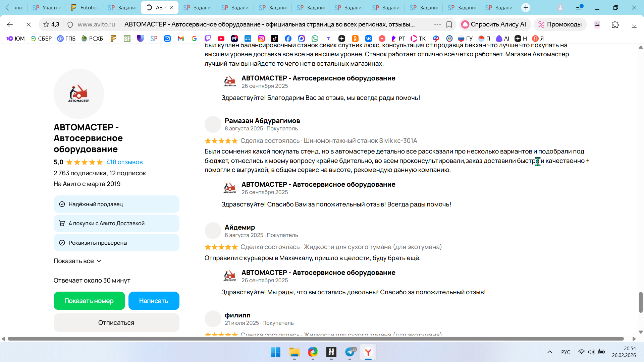Open the WhatsApp bookmark icon
Screen dimensions: 644x362
315,39
